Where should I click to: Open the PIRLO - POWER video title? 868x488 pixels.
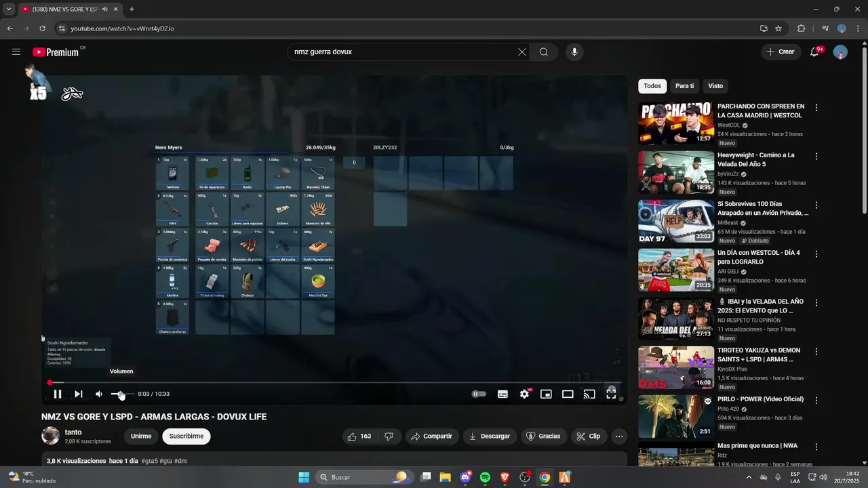(760, 399)
